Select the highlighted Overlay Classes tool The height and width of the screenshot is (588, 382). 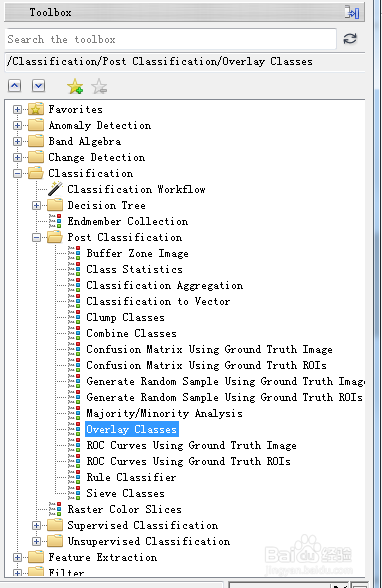pyautogui.click(x=132, y=429)
